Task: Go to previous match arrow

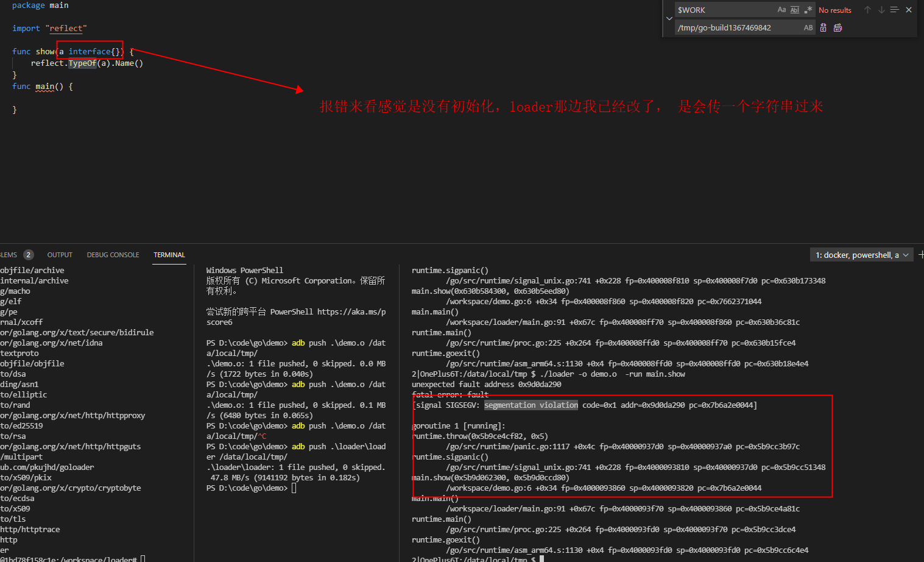Action: click(867, 10)
